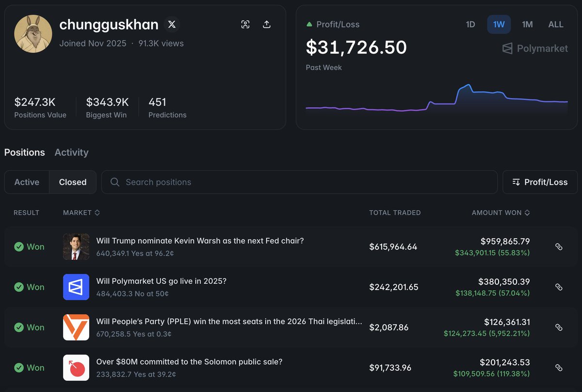
Task: Click the $126,361.31 amount won
Action: [507, 322]
